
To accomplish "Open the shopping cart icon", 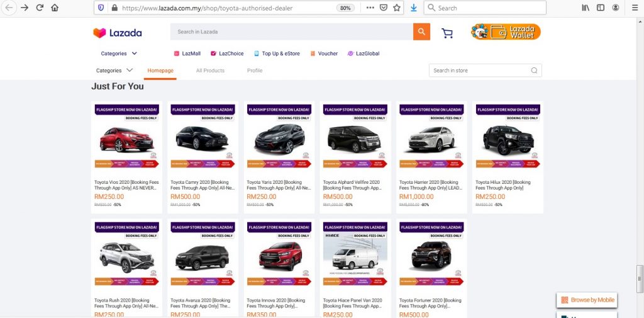I will 447,33.
